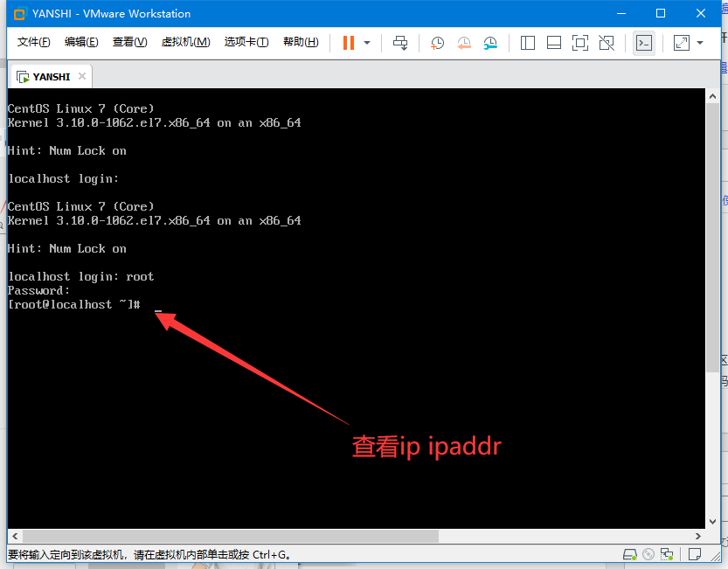The height and width of the screenshot is (569, 728).
Task: Toggle the thumbnail bar view
Action: (553, 43)
